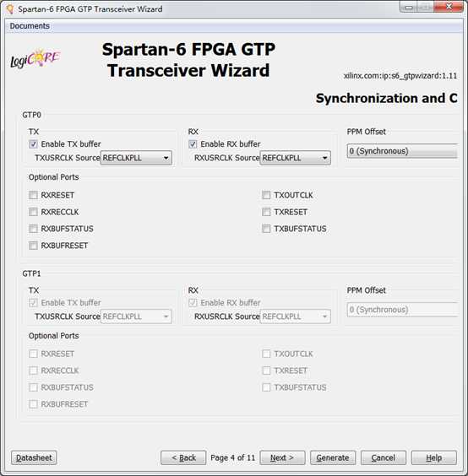Advance with the Next button
This screenshot has height=476, width=468.
(x=282, y=457)
